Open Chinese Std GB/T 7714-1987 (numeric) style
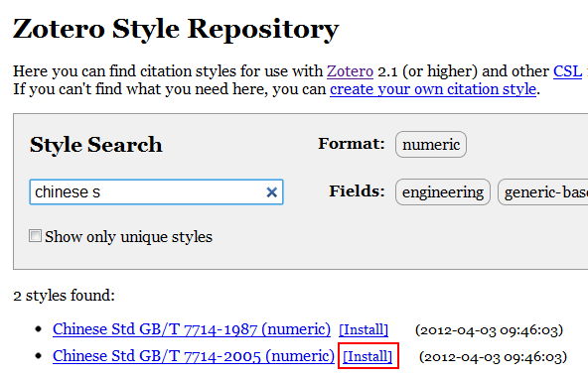588x376 pixels. (x=192, y=329)
